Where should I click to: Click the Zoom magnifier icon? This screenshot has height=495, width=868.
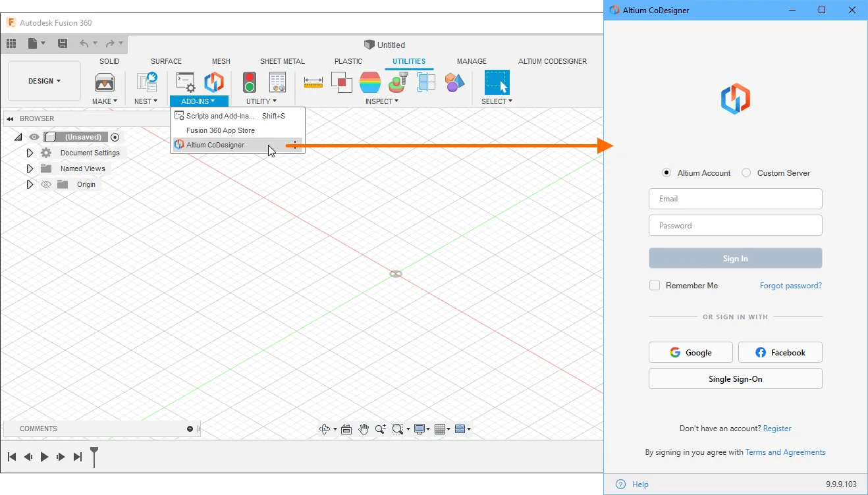point(381,429)
